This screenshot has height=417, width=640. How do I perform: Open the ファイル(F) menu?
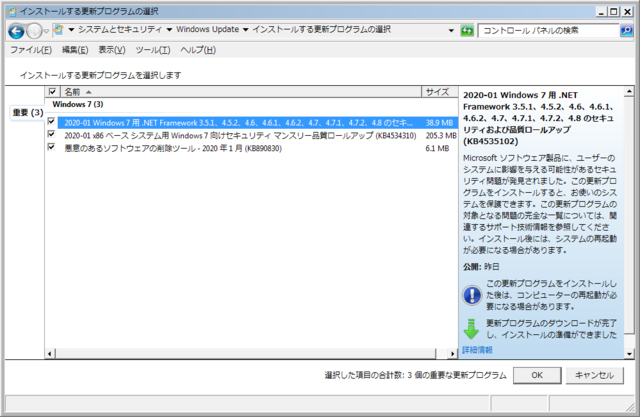[x=31, y=50]
